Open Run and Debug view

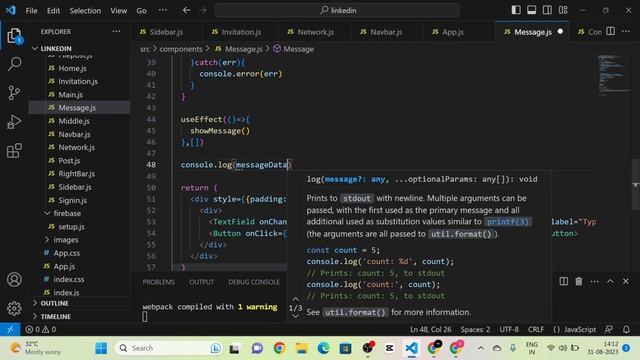(14, 122)
